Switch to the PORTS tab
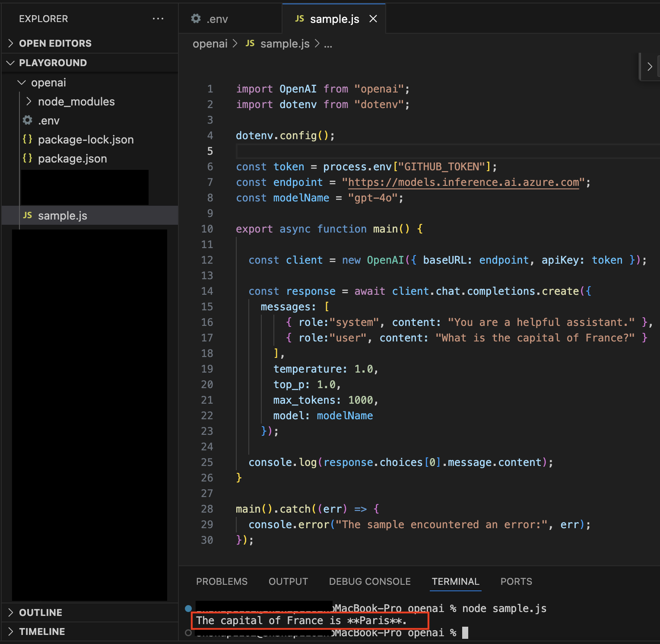Screen dimensions: 660x644 pyautogui.click(x=516, y=581)
